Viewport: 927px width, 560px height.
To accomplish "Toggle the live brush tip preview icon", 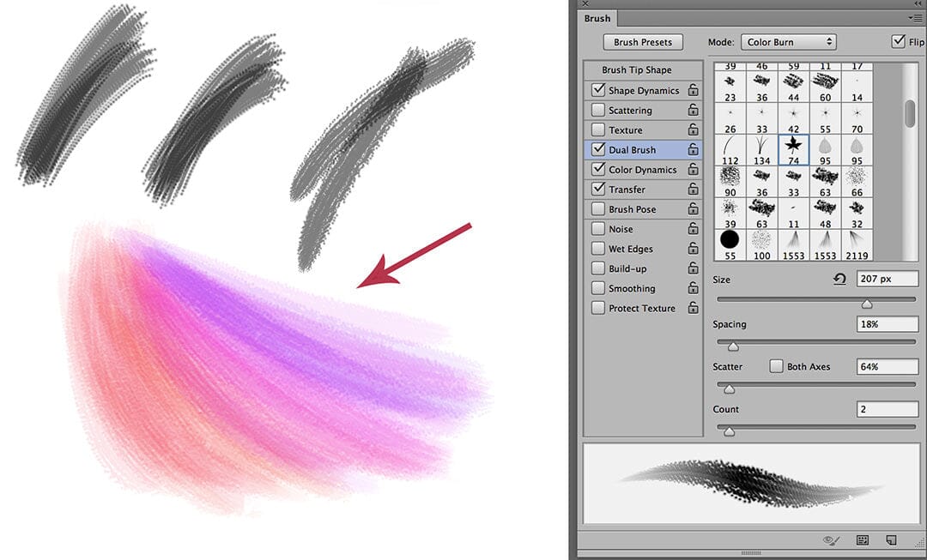I will point(829,540).
